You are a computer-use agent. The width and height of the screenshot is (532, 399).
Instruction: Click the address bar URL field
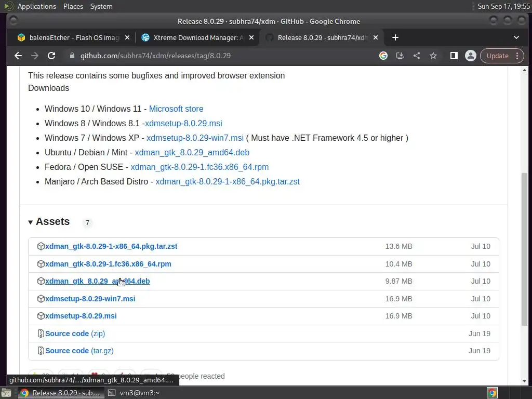point(155,56)
